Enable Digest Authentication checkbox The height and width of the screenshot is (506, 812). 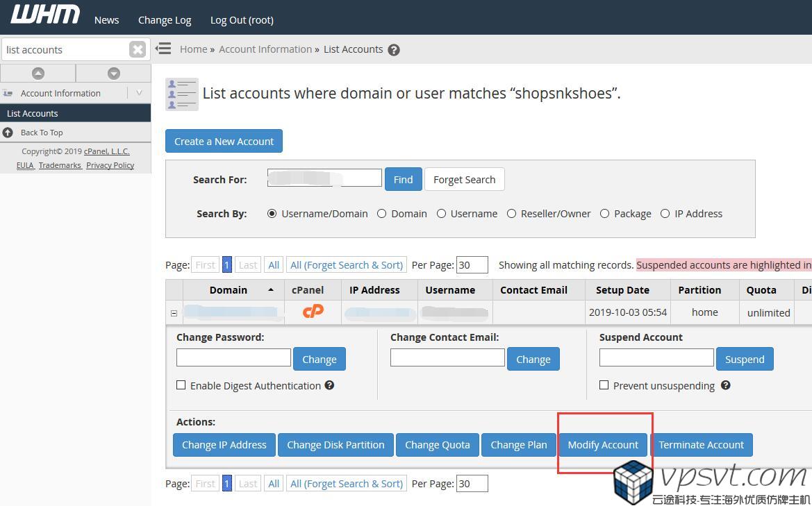click(x=181, y=385)
